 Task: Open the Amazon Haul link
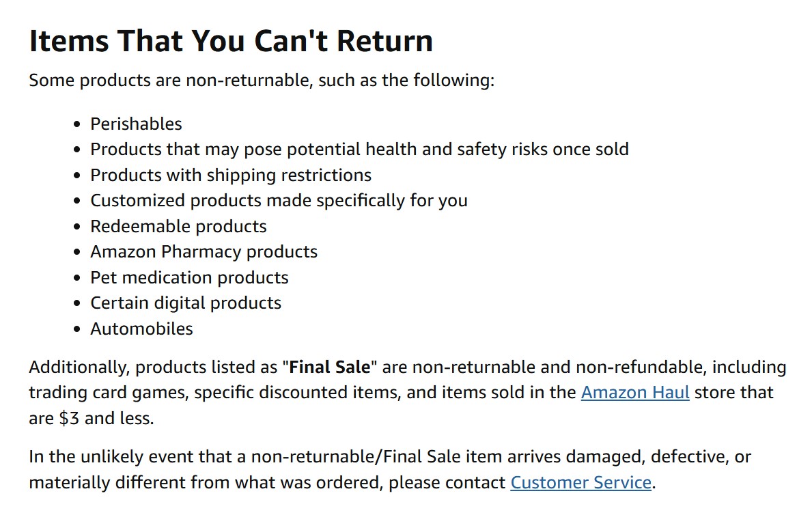coord(635,393)
